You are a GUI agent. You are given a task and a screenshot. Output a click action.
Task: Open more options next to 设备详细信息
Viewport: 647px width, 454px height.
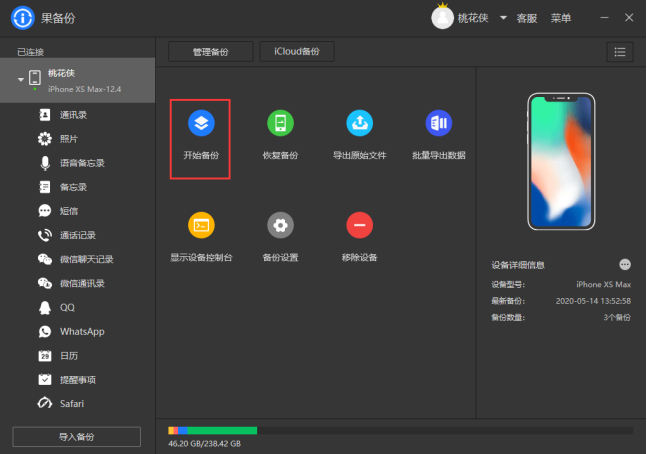(625, 265)
